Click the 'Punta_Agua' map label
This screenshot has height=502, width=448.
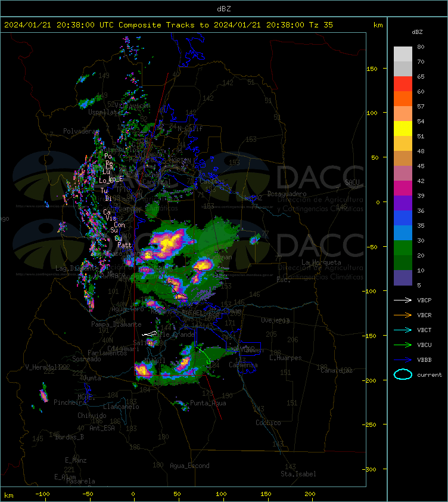(x=208, y=403)
